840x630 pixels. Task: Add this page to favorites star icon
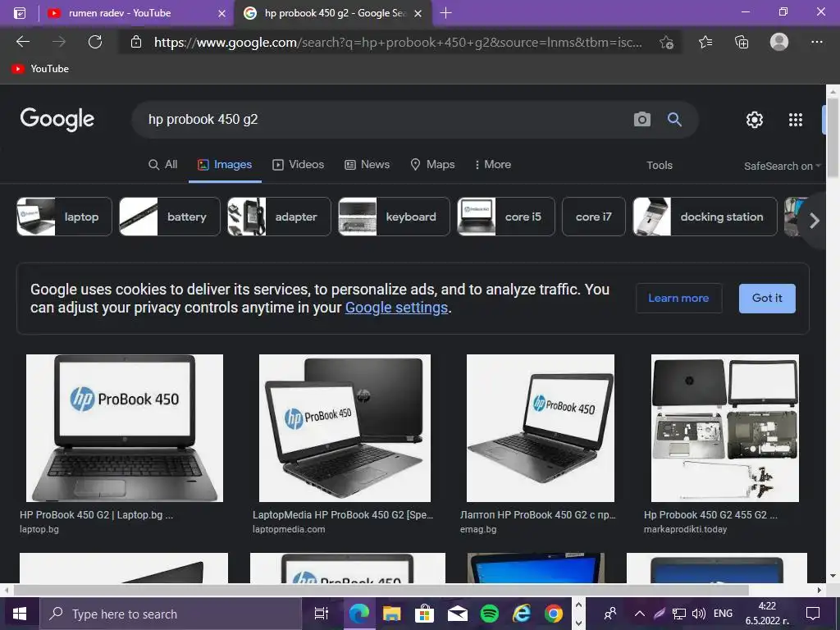666,43
